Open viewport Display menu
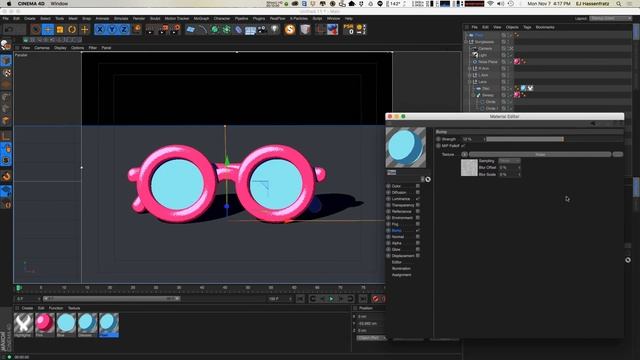 coord(60,48)
